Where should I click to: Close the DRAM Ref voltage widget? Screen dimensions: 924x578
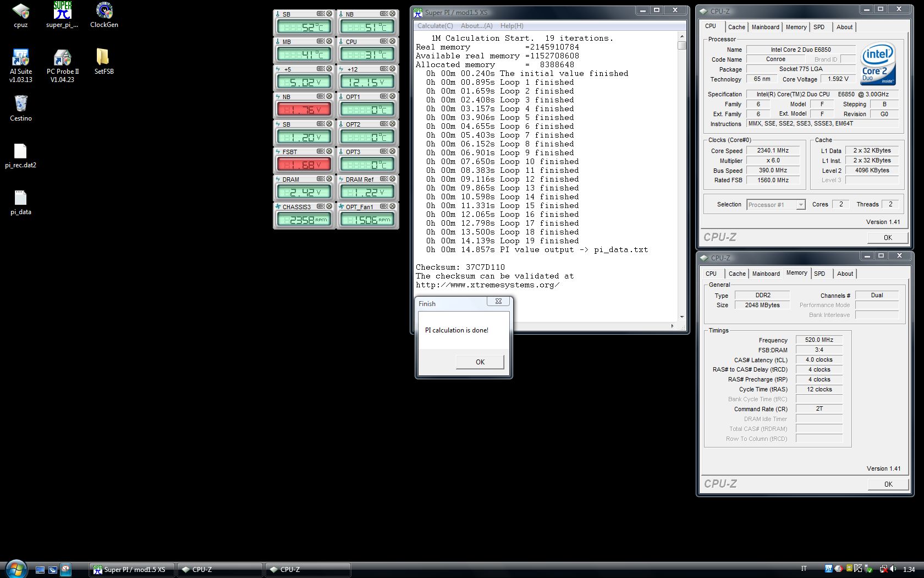pyautogui.click(x=393, y=179)
